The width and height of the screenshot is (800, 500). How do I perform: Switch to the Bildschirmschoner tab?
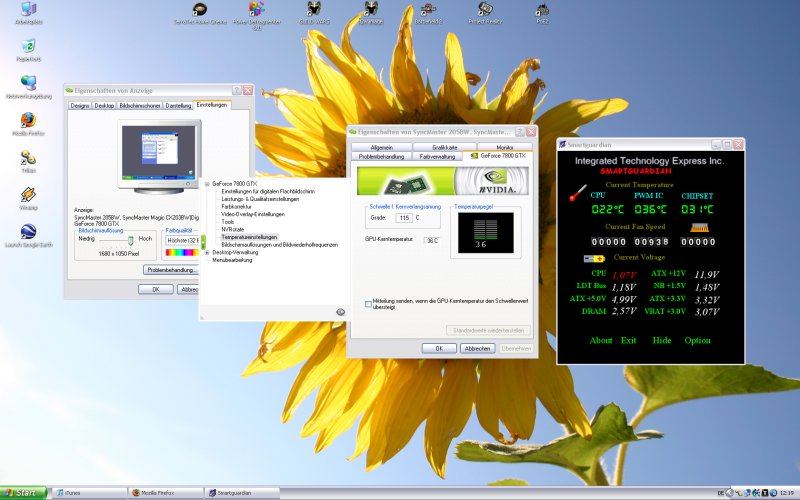(x=140, y=106)
